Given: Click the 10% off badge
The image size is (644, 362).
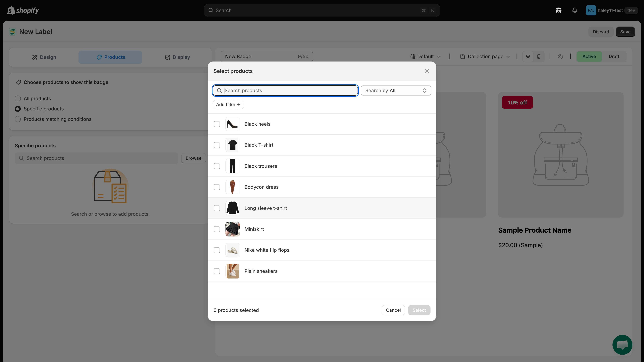Looking at the screenshot, I should pyautogui.click(x=517, y=102).
